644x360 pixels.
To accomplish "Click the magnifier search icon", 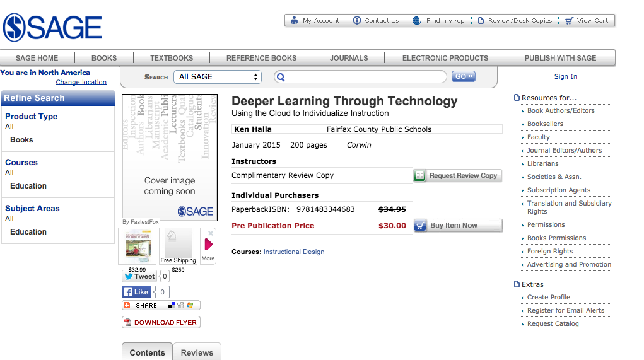I will tap(281, 77).
